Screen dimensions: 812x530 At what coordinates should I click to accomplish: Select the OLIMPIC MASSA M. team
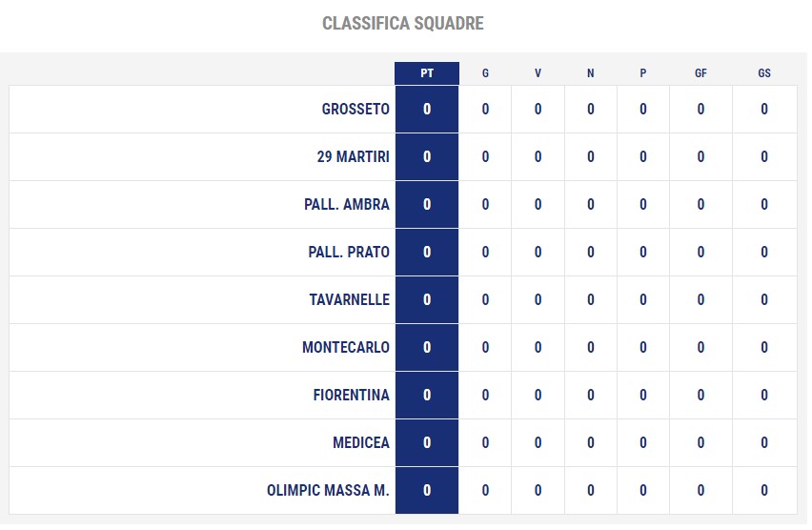328,491
